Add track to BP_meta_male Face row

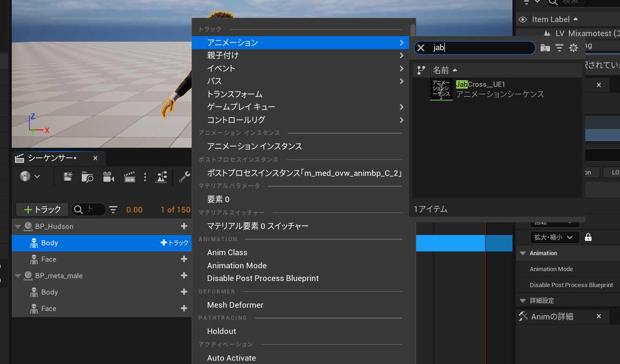184,309
